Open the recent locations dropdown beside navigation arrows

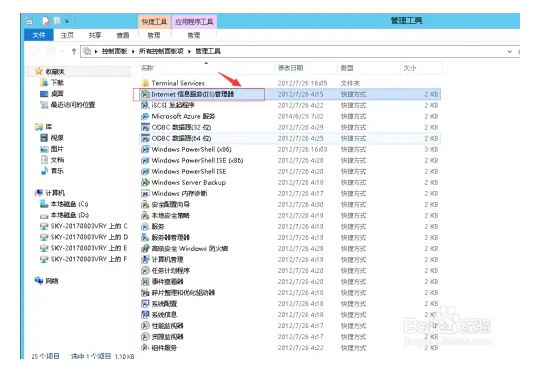pos(62,52)
